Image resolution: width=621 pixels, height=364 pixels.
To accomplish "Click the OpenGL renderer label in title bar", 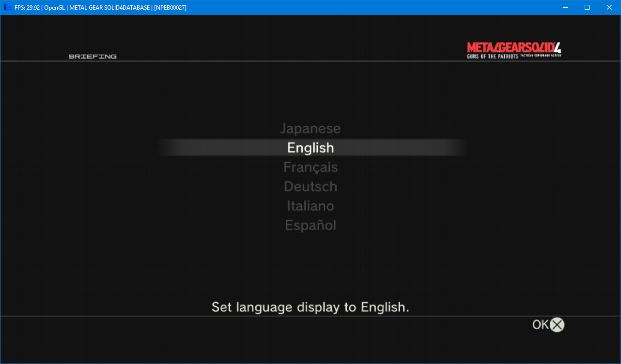I will 54,8.
